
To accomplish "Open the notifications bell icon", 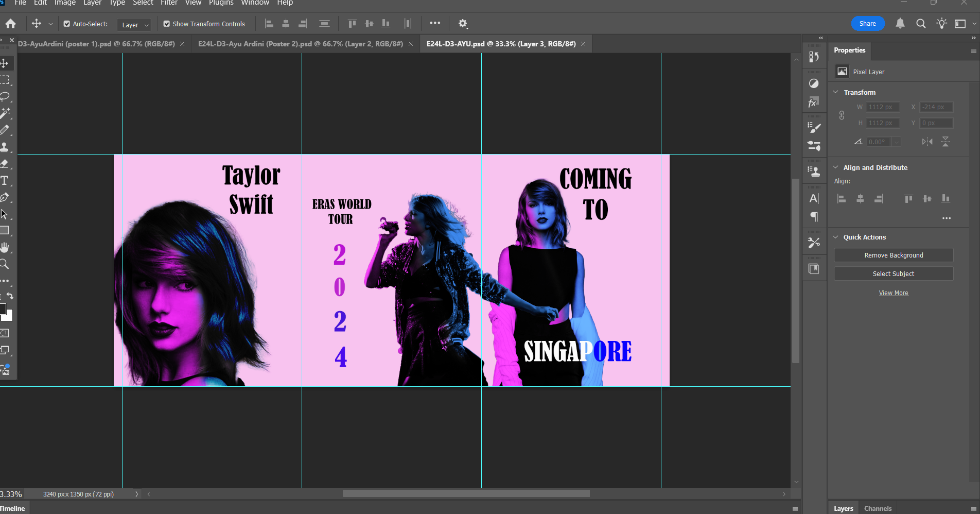I will click(900, 24).
